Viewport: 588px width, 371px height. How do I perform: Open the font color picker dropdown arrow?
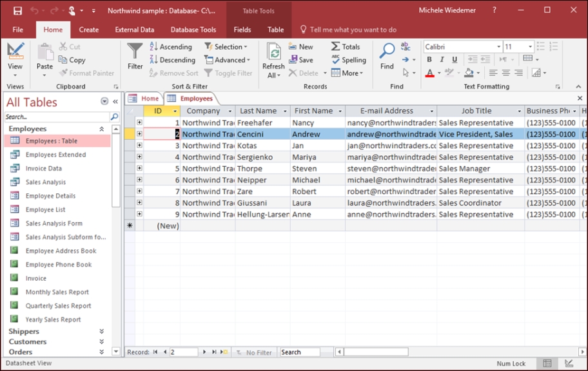click(439, 73)
